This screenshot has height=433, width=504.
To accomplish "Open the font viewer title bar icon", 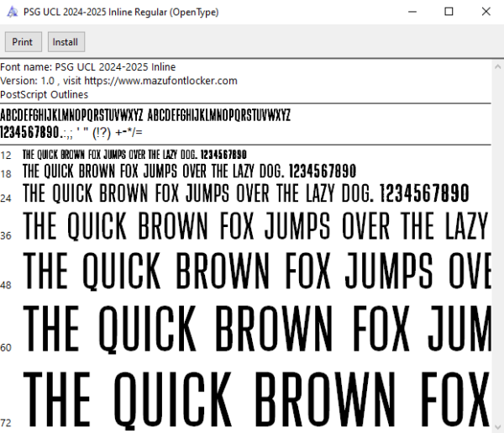I will (13, 13).
